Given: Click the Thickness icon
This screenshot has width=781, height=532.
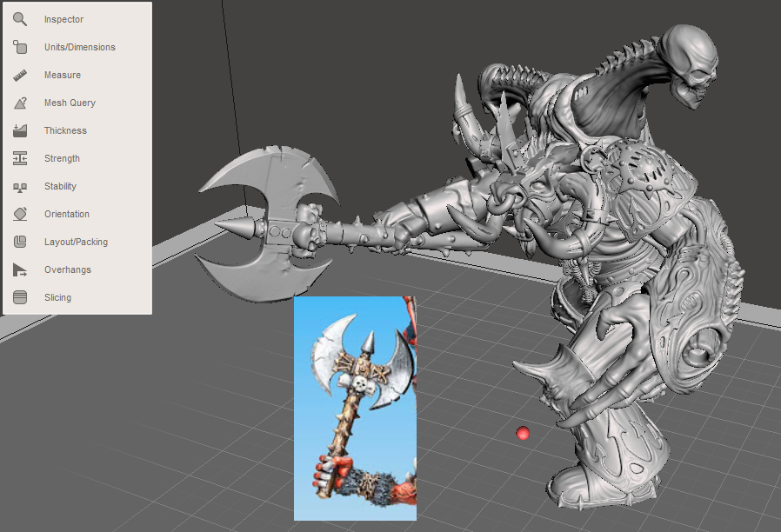Looking at the screenshot, I should 20,131.
